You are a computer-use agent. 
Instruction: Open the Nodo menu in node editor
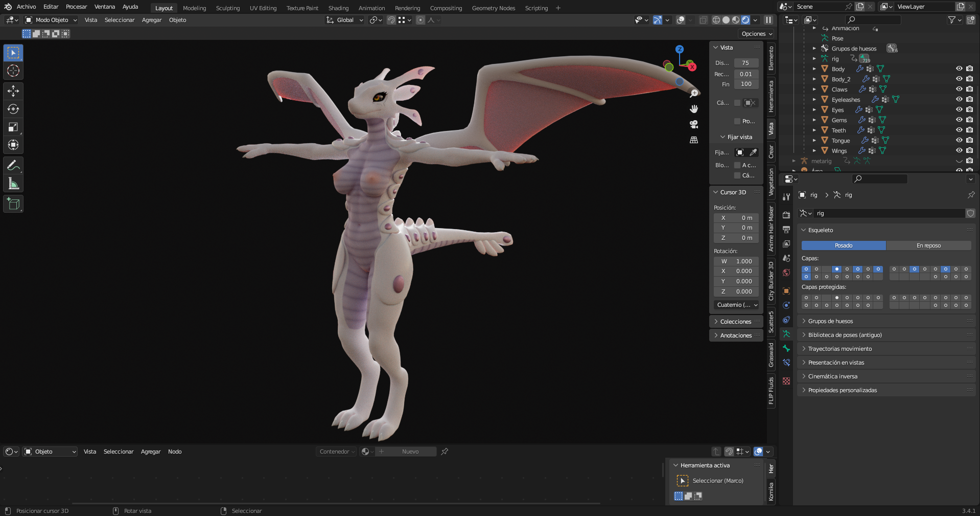(x=175, y=452)
